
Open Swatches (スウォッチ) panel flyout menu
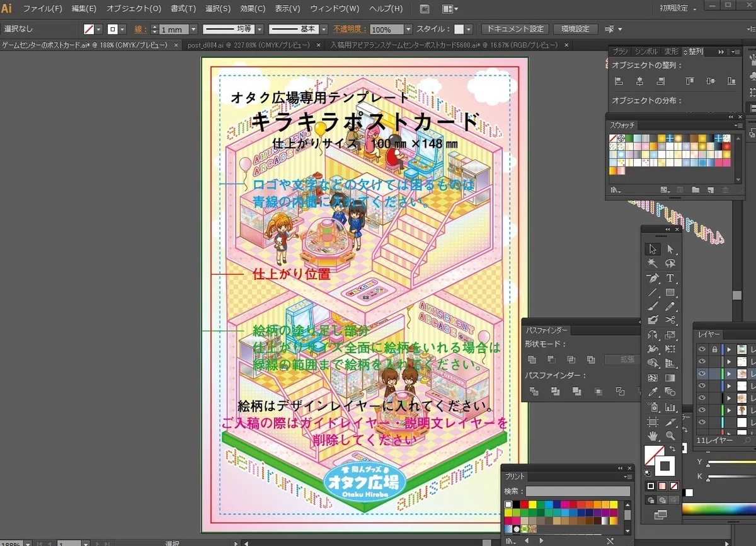coord(738,125)
